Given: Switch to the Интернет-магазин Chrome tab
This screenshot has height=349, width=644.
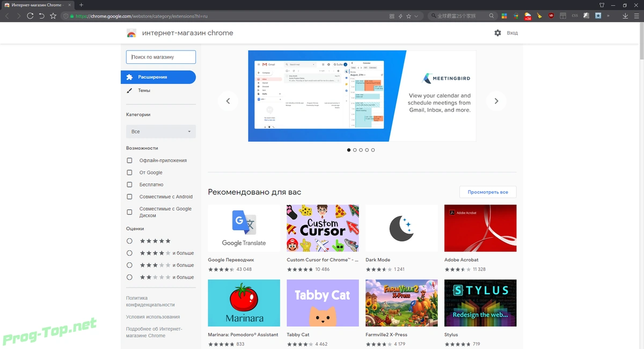Looking at the screenshot, I should point(37,5).
